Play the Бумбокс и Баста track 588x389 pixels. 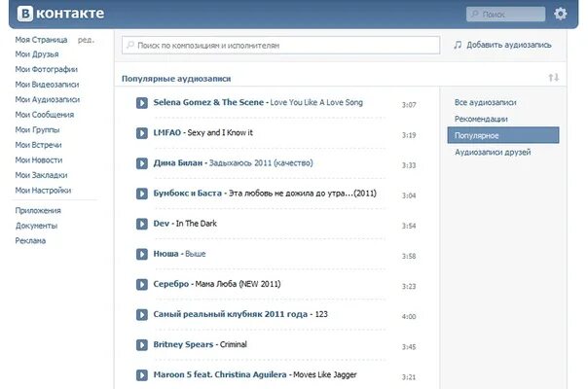142,194
